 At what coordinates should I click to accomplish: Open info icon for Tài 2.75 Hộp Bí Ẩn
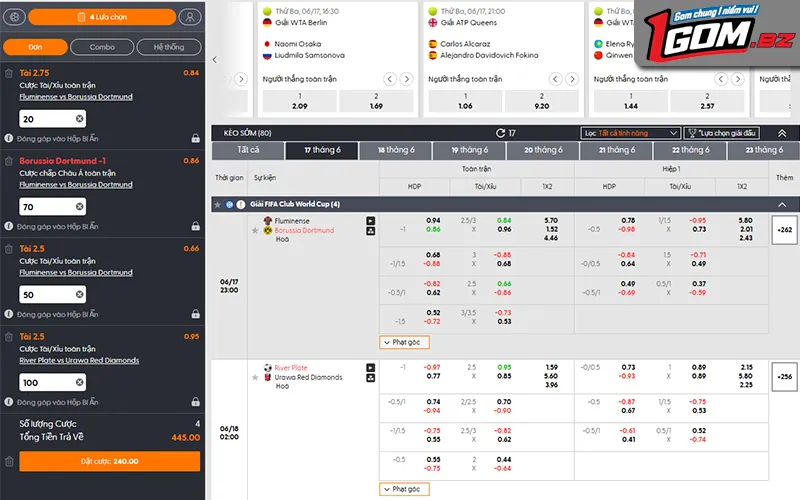tap(9, 138)
